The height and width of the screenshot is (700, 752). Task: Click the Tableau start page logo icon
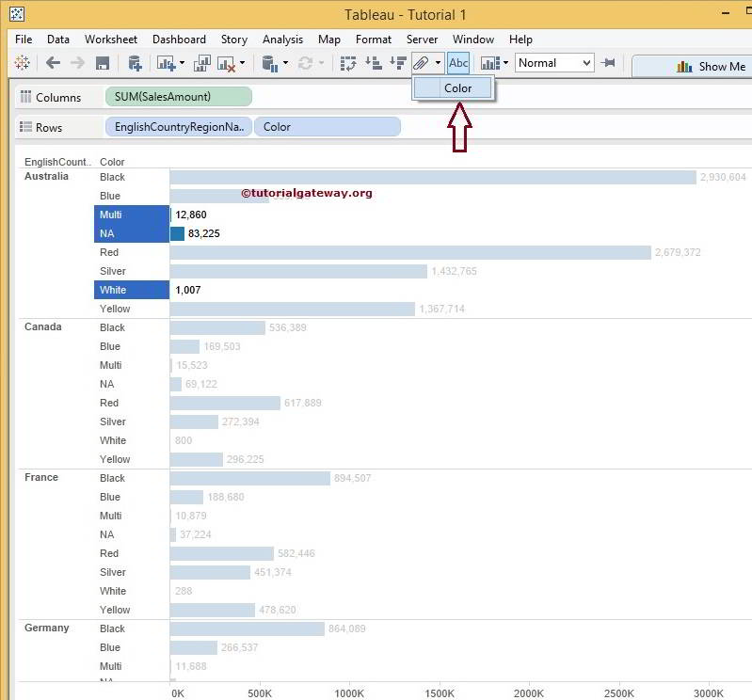[x=22, y=63]
